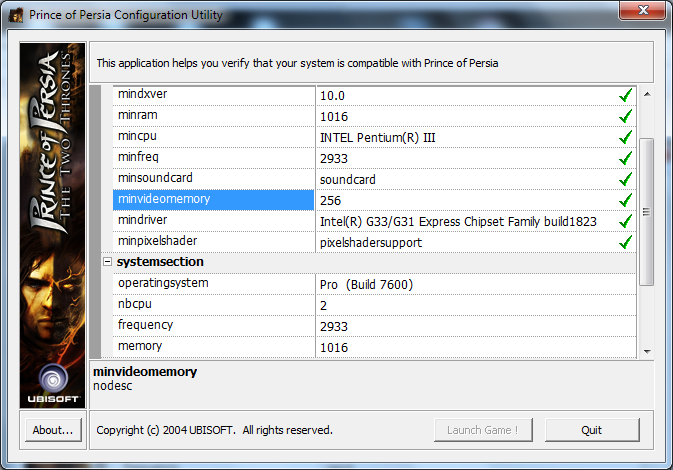The image size is (673, 470).
Task: Click the memory row value 1016
Action: click(x=334, y=348)
